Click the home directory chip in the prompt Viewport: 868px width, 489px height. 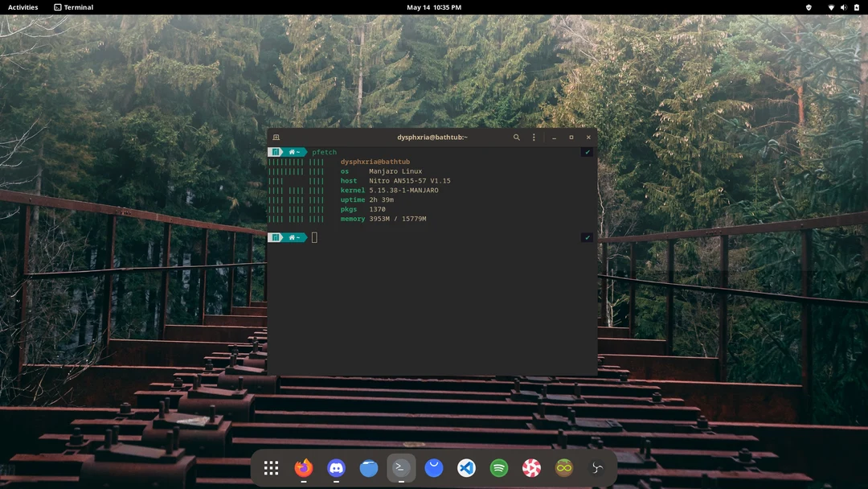tap(293, 152)
